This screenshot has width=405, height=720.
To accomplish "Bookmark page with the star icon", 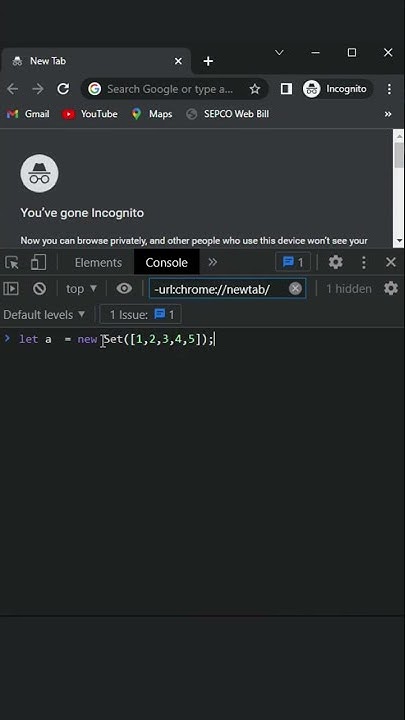I will [x=255, y=89].
